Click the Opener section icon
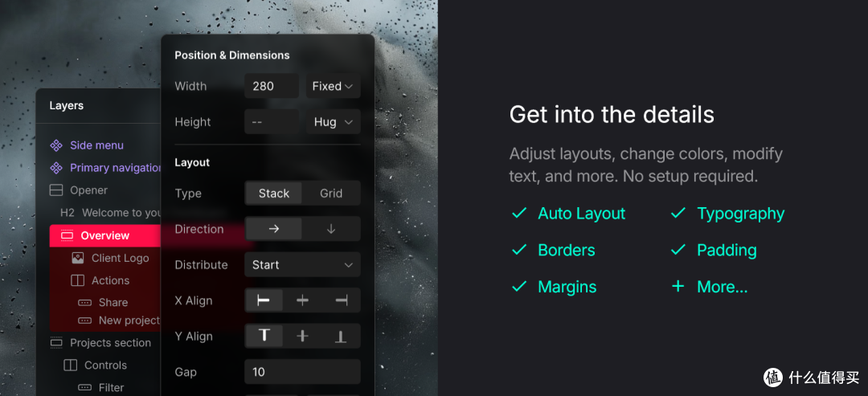Viewport: 868px width, 396px height. pos(56,190)
